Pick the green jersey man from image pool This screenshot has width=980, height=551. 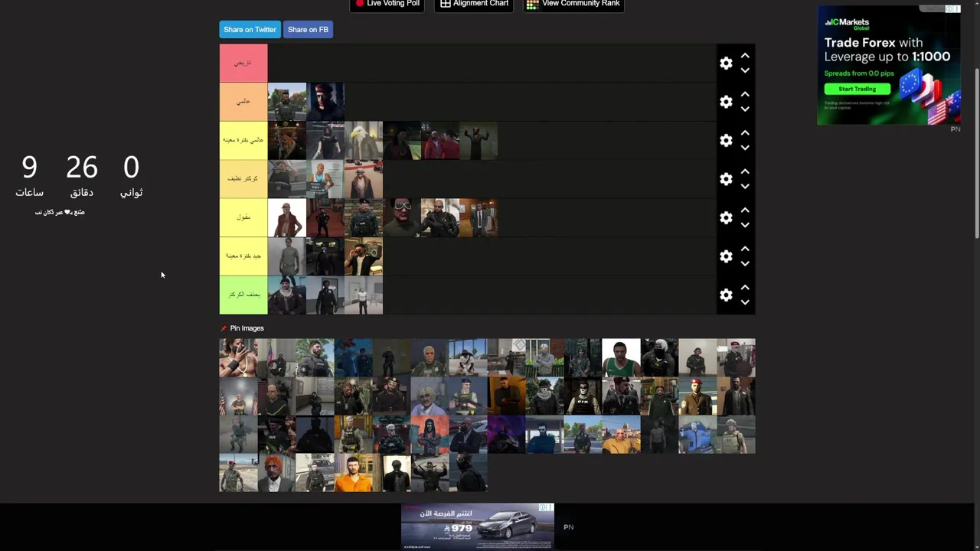point(621,357)
